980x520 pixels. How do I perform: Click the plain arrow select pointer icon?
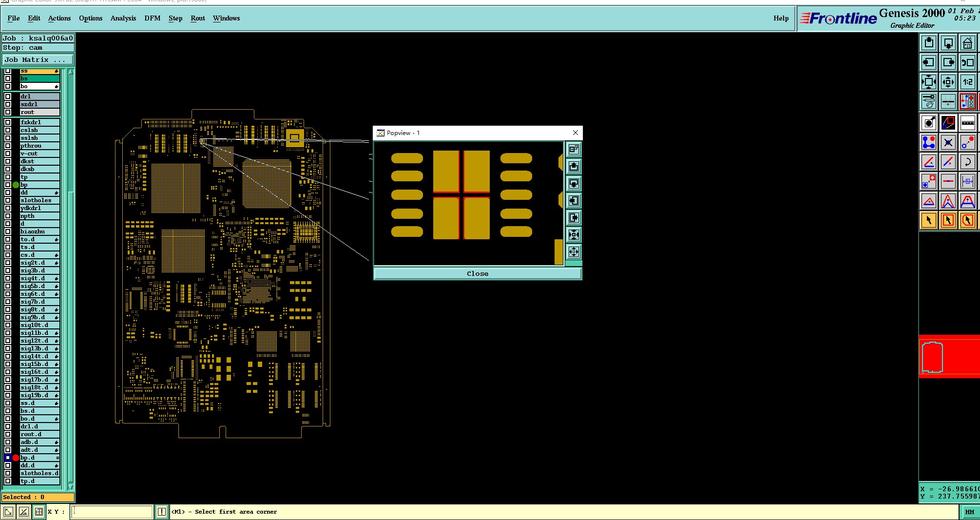(929, 220)
